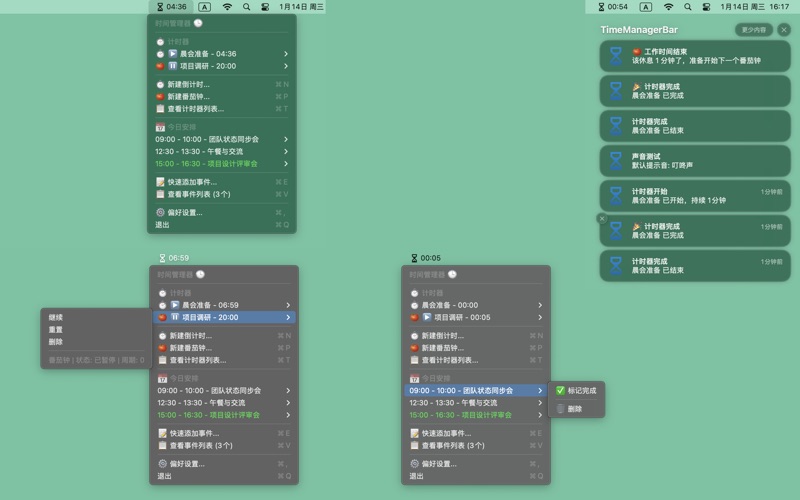The height and width of the screenshot is (500, 800).
Task: Expand chevron of 晨会准备 - 06:59 timer
Action: coord(288,305)
